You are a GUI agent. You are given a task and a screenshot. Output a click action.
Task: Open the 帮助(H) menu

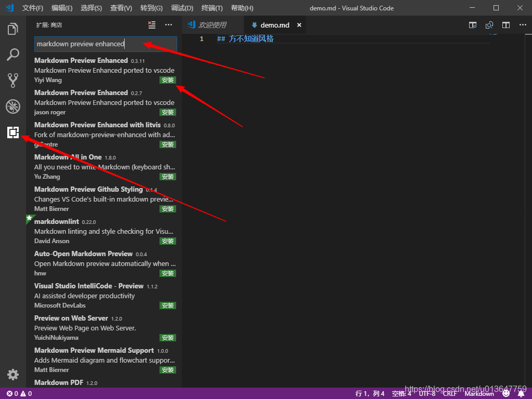242,8
